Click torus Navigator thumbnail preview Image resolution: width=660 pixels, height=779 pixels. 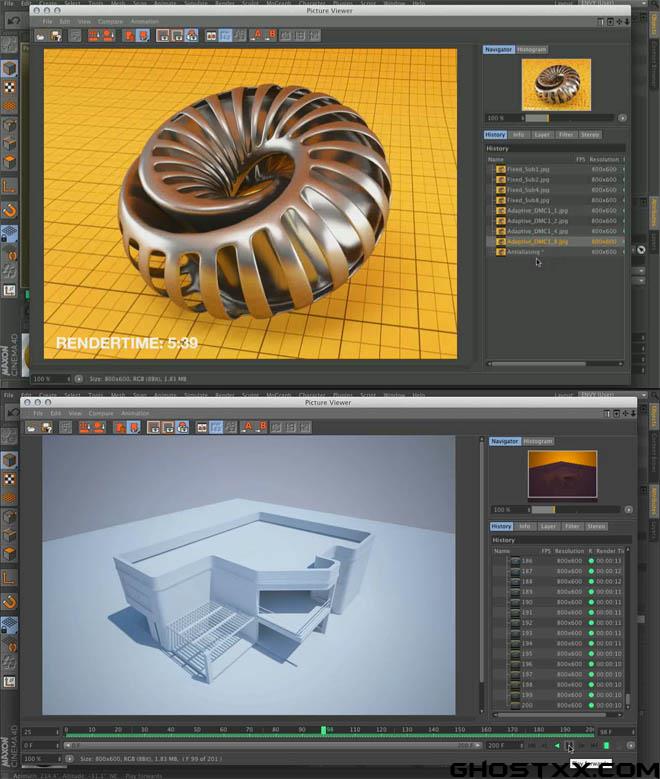pos(557,84)
